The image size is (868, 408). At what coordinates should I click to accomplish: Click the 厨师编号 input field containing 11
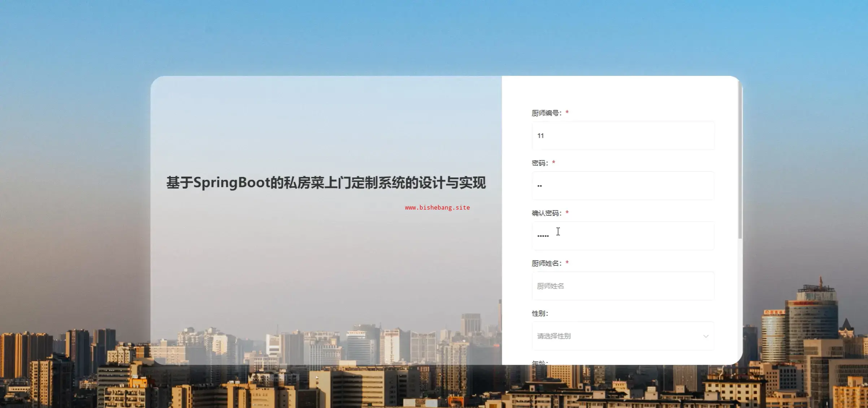tap(623, 136)
